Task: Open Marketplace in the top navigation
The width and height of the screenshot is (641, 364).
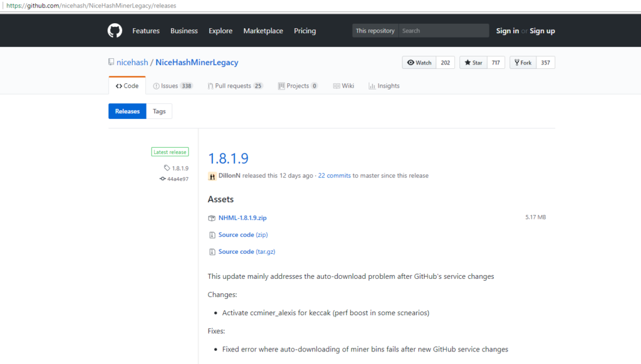Action: coord(264,31)
